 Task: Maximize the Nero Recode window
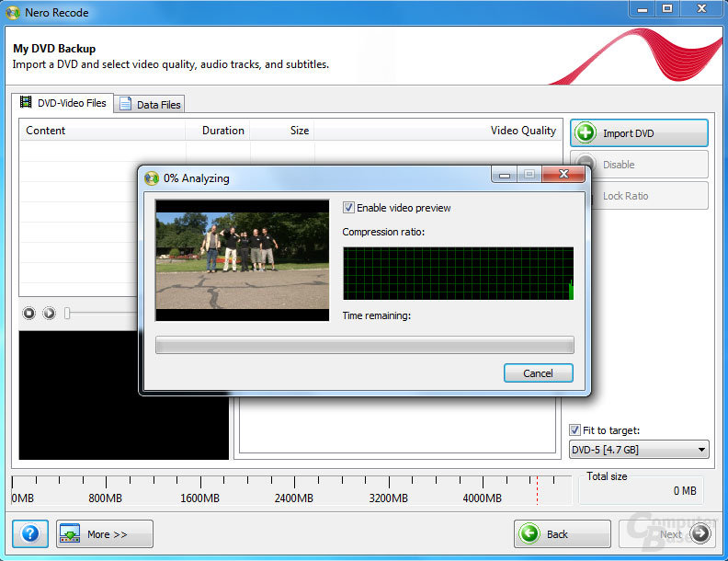(667, 9)
